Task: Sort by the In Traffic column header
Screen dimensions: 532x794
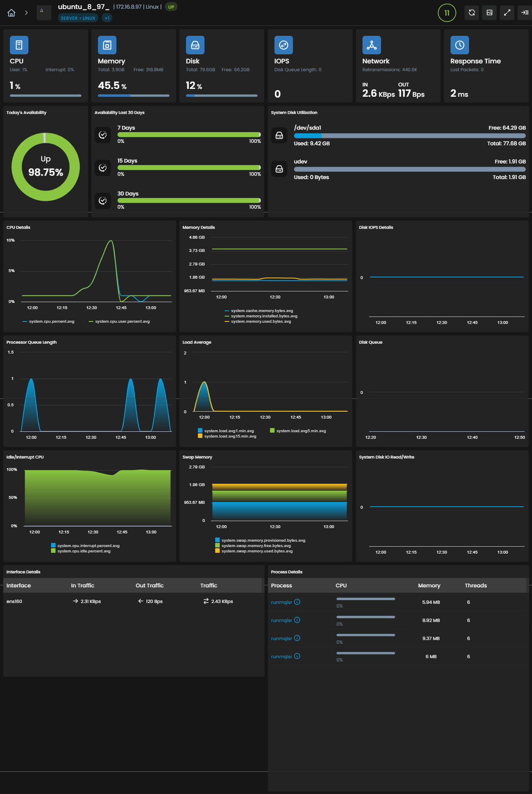Action: (x=83, y=585)
